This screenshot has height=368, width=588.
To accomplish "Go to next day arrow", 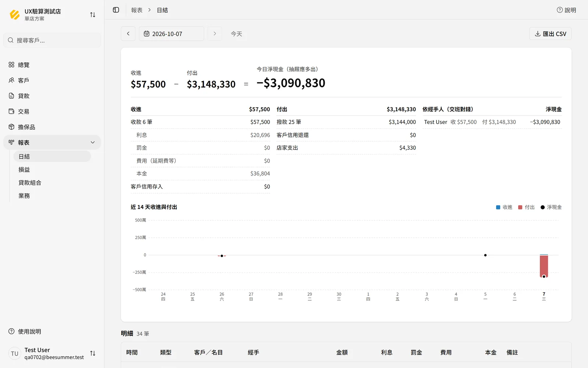I will point(215,33).
